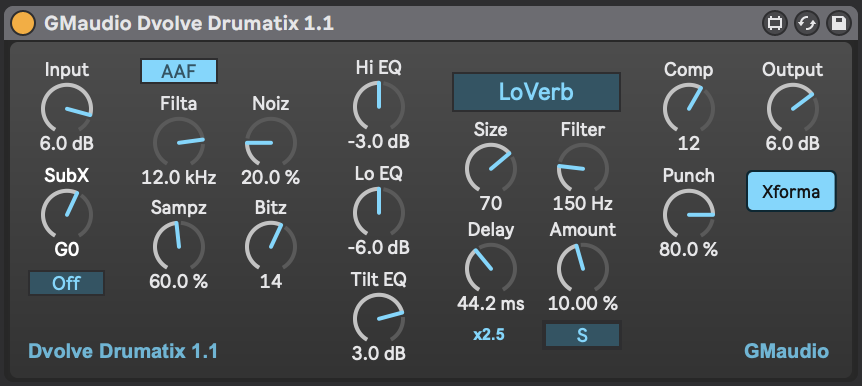
Task: Toggle the SubX Off switch
Action: tap(67, 283)
